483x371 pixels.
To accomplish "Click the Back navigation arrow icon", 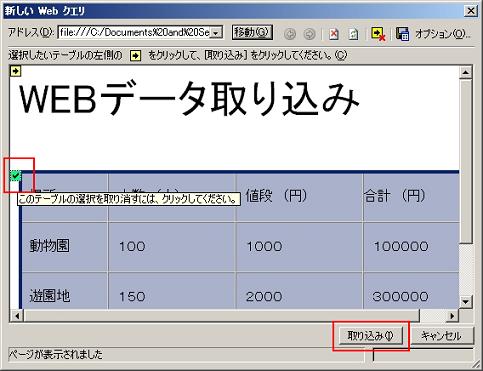I will [290, 34].
